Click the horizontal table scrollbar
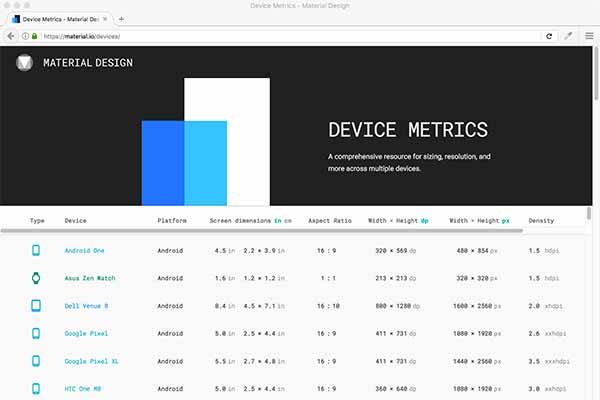This screenshot has width=600, height=400. [262, 231]
